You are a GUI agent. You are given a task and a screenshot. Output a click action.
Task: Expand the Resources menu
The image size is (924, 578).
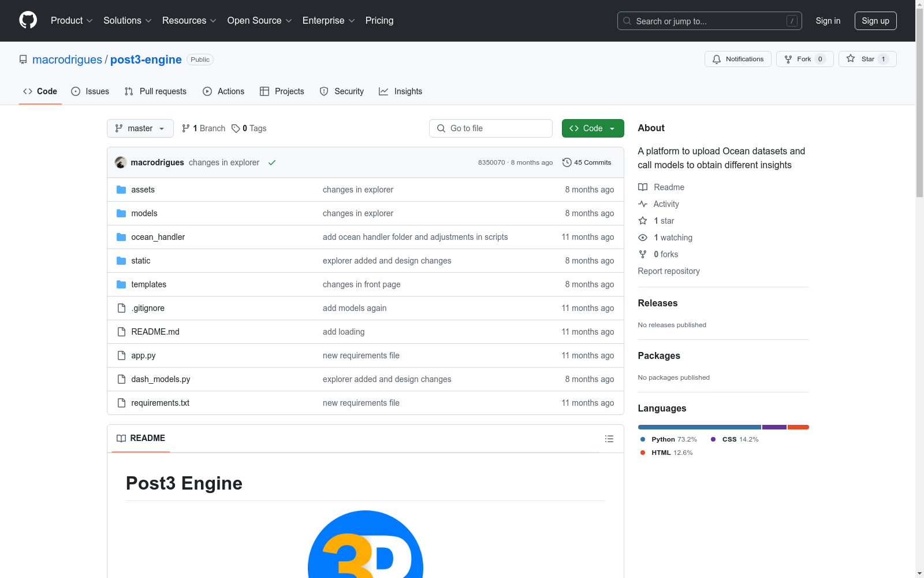(x=189, y=20)
